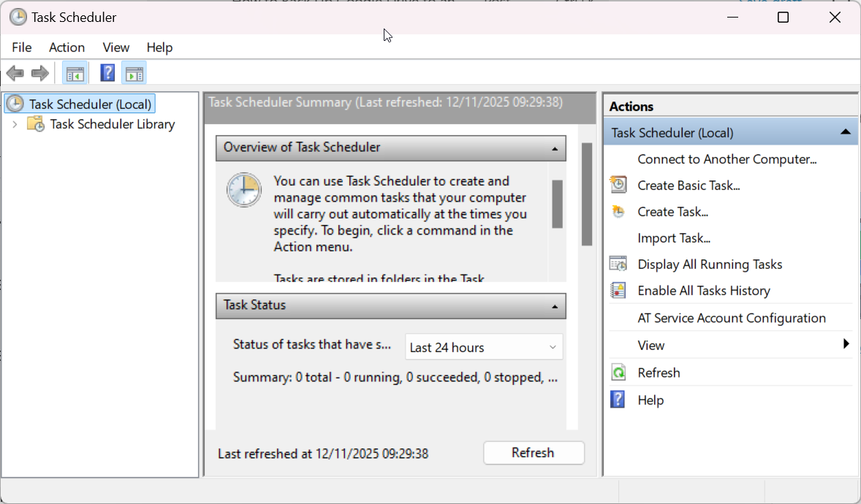Open the File menu
861x504 pixels.
click(22, 47)
